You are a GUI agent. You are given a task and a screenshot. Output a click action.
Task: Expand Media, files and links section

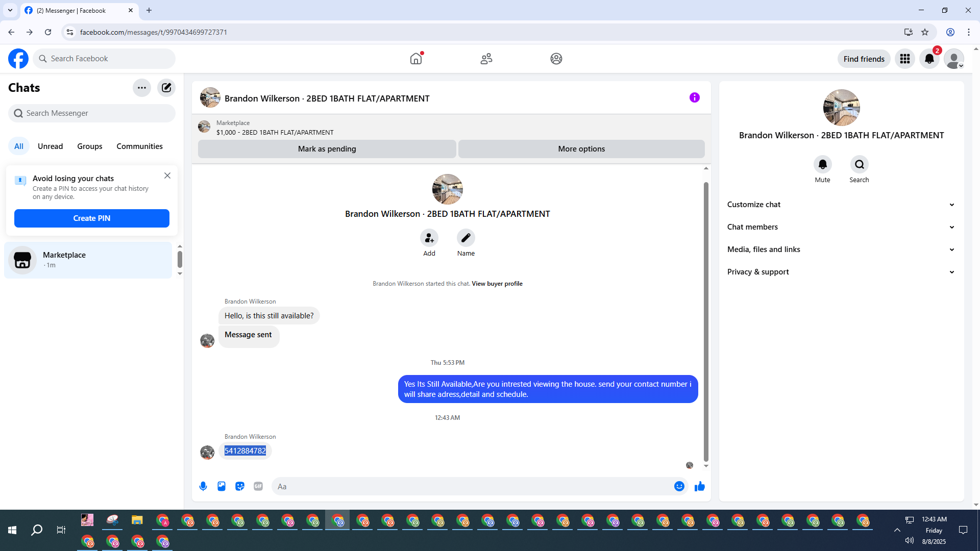[x=841, y=249]
